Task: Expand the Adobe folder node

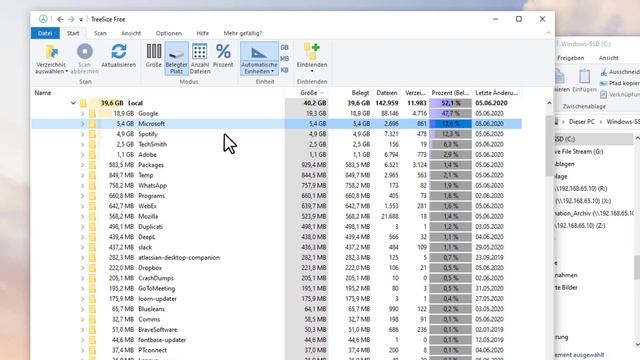Action: click(x=82, y=155)
